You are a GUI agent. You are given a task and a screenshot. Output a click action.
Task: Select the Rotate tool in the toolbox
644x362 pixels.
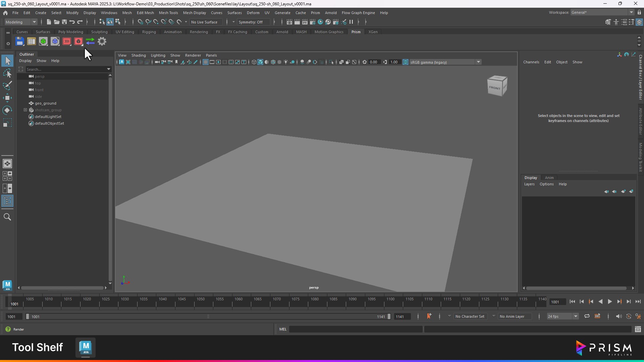click(x=7, y=110)
